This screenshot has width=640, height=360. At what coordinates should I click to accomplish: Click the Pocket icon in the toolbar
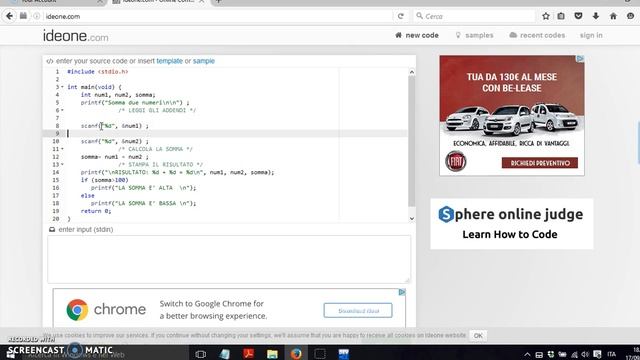coord(578,16)
